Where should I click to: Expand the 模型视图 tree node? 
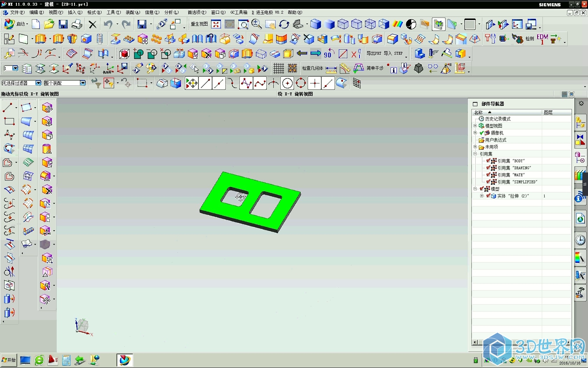pos(475,125)
